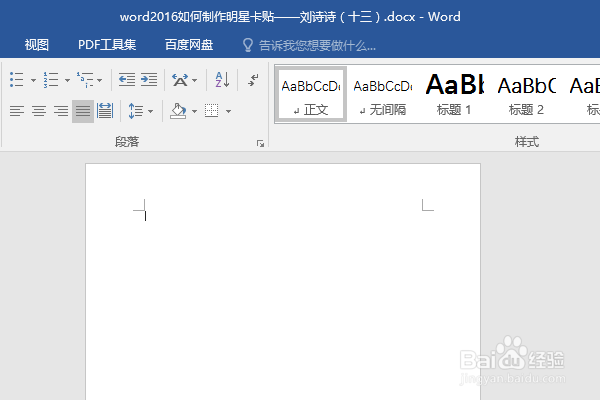600x400 pixels.
Task: Align text right
Action: 61,111
